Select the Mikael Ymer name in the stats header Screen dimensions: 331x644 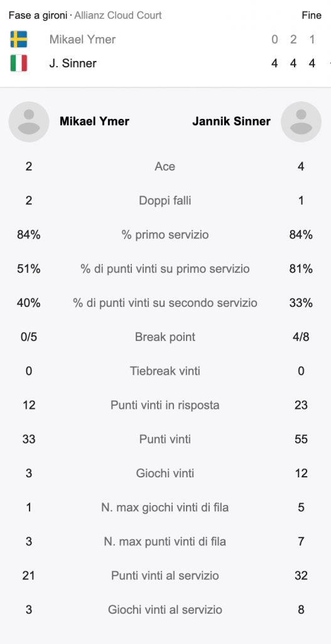point(94,121)
